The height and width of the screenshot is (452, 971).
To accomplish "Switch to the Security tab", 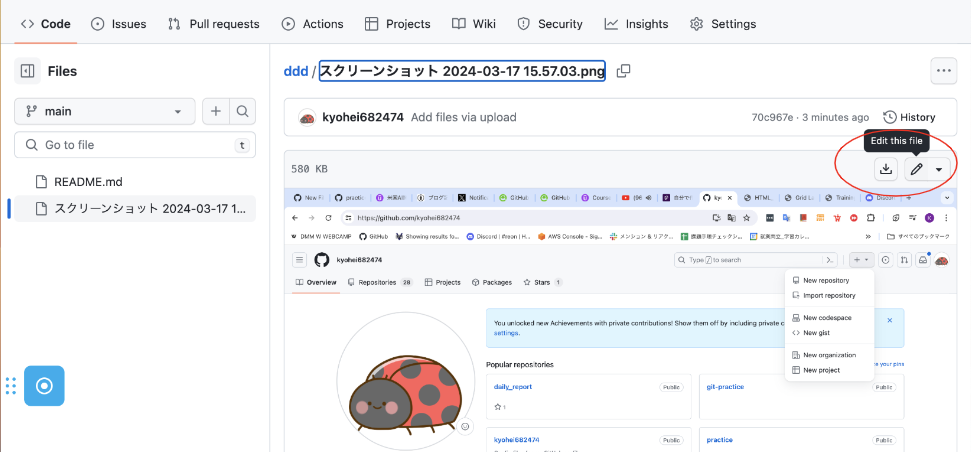I will click(550, 24).
